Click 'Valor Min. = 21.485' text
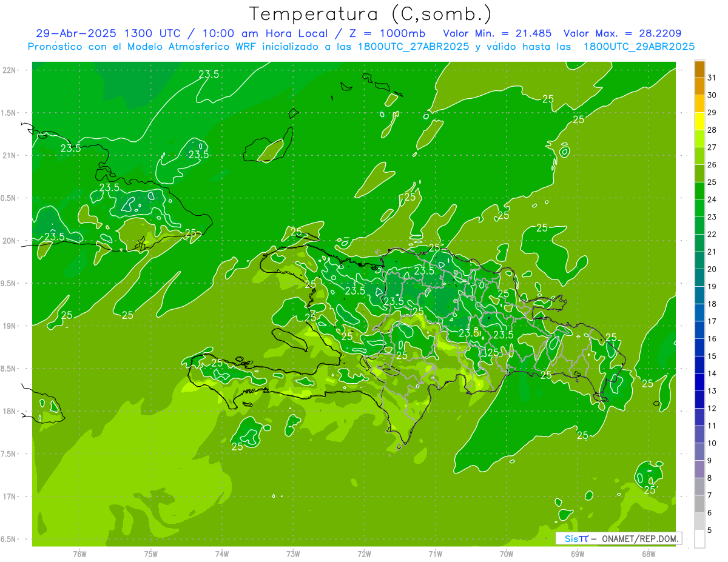Screen dimensions: 728x562 click(497, 33)
